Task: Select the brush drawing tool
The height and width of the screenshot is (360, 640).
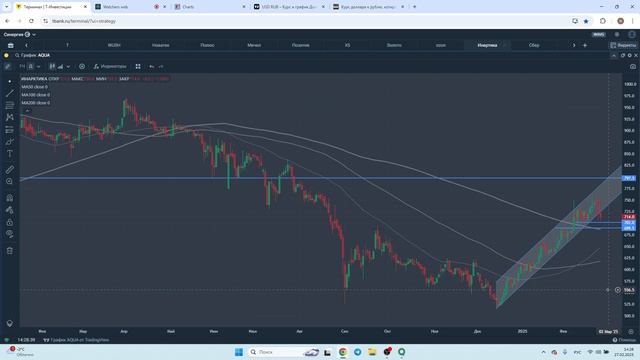Action: pyautogui.click(x=10, y=142)
